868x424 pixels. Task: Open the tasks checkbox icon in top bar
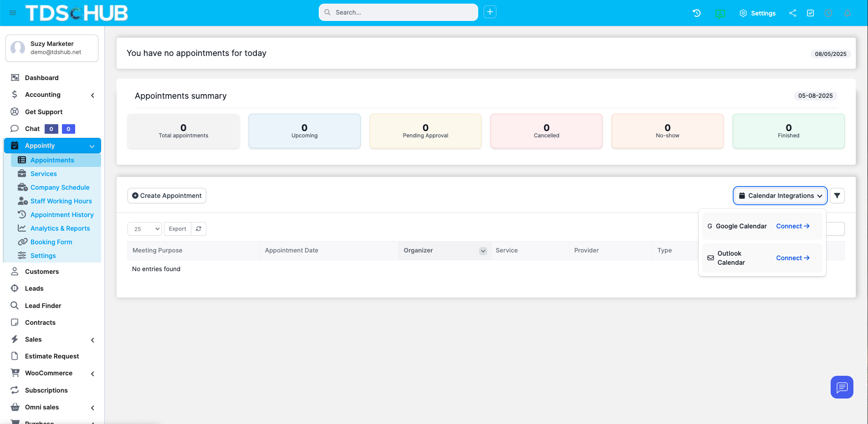tap(810, 13)
